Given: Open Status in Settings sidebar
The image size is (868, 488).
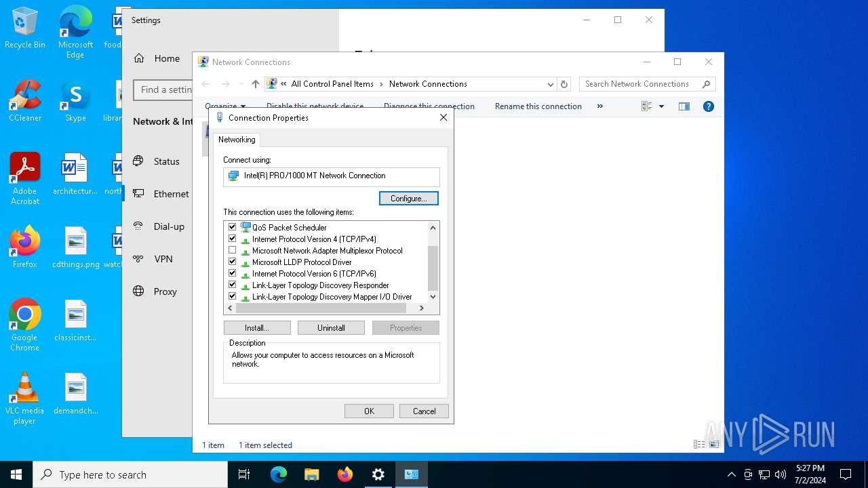Looking at the screenshot, I should [166, 161].
